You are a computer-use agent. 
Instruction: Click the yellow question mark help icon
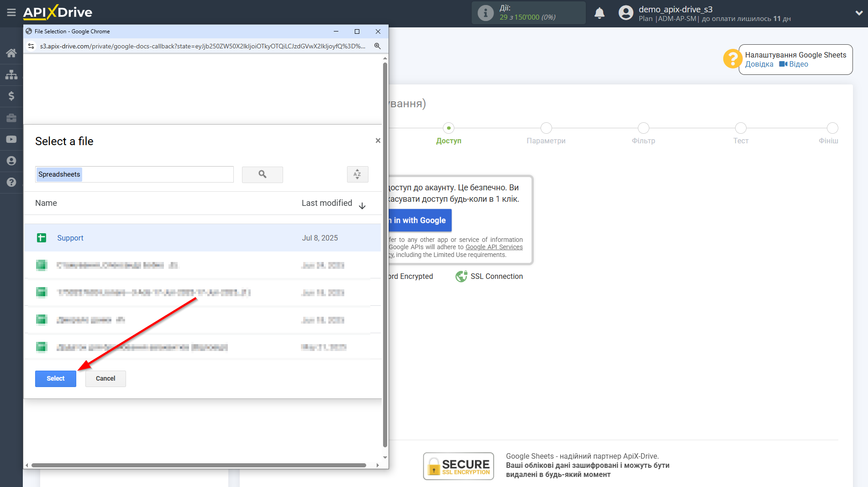click(x=732, y=59)
